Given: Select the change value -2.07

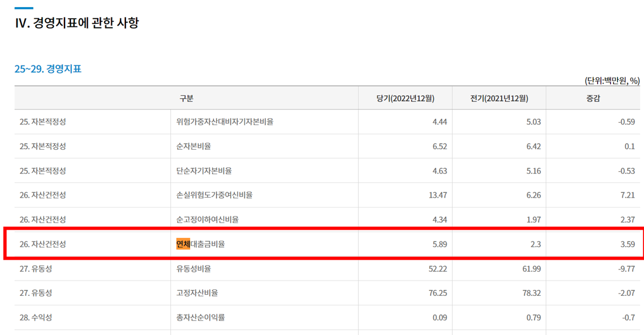Looking at the screenshot, I should coord(626,293).
